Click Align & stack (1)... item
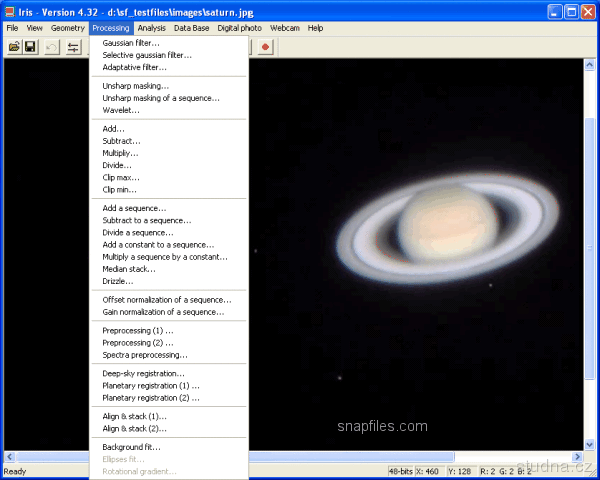The image size is (600, 480). click(x=134, y=416)
